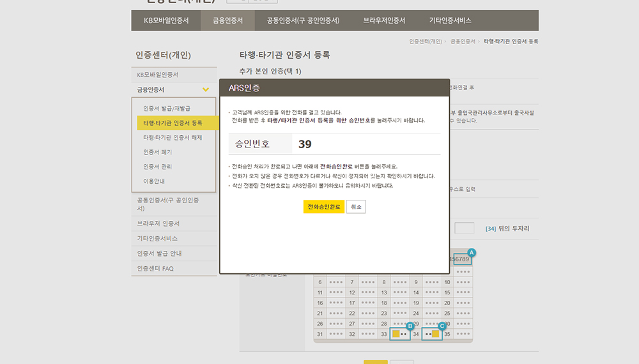
Task: Click breadcrumb link 인증센터(개인)
Action: tap(426, 42)
